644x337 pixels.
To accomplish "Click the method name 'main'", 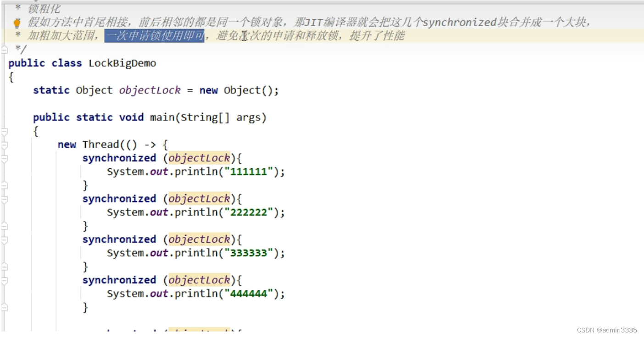I will click(x=162, y=117).
